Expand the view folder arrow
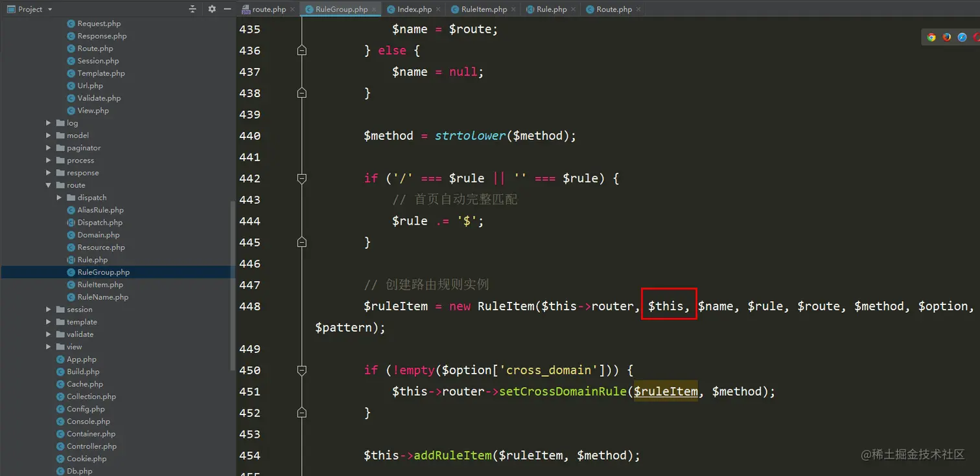Viewport: 980px width, 476px height. 49,346
